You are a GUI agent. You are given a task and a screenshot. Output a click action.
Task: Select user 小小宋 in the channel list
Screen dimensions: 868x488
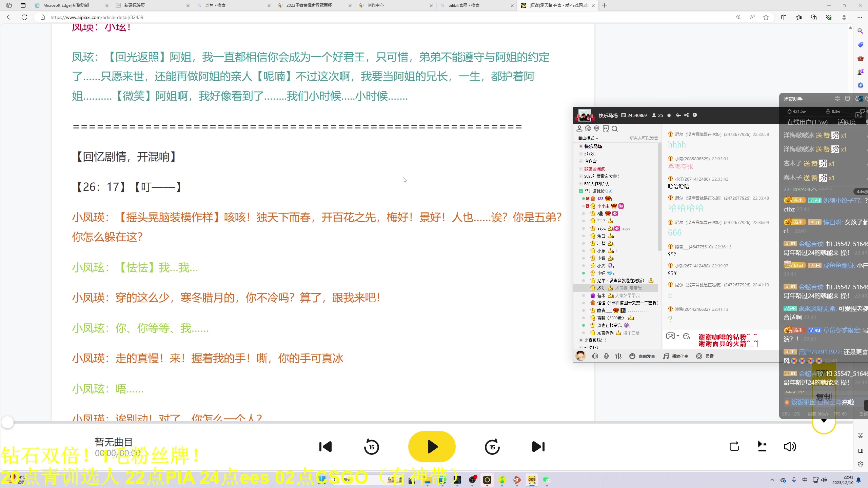[604, 206]
